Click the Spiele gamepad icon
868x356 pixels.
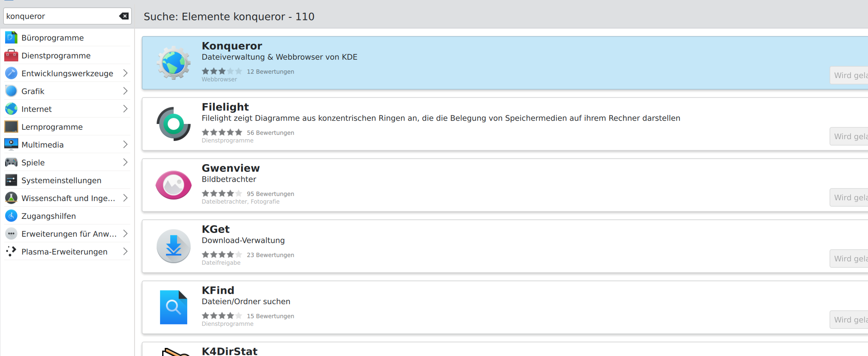11,163
